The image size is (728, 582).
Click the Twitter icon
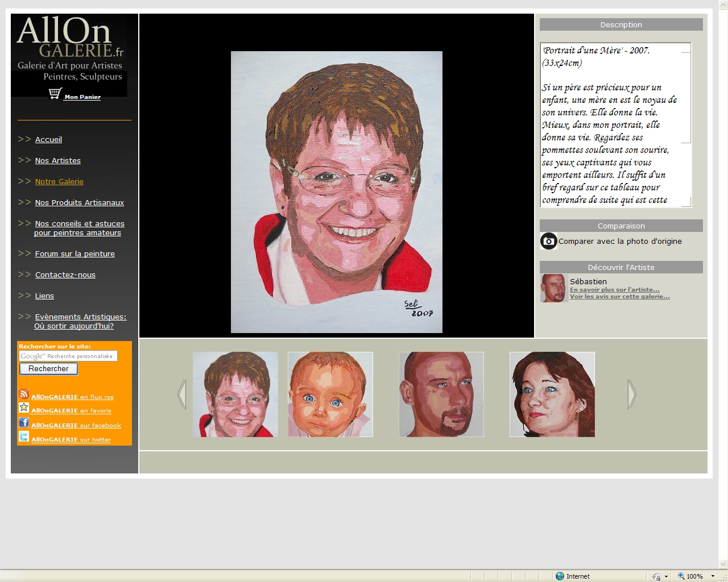tap(24, 436)
